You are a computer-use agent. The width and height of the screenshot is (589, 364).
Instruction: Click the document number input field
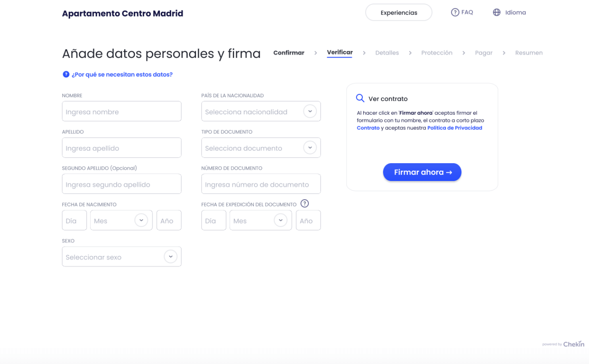click(261, 184)
